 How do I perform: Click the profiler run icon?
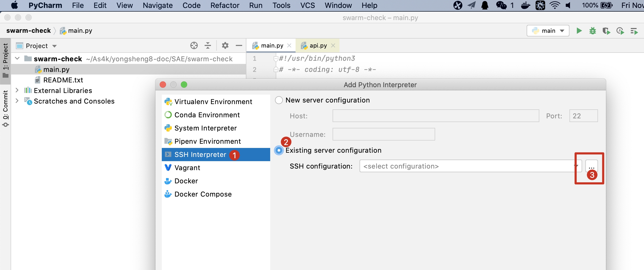click(620, 31)
